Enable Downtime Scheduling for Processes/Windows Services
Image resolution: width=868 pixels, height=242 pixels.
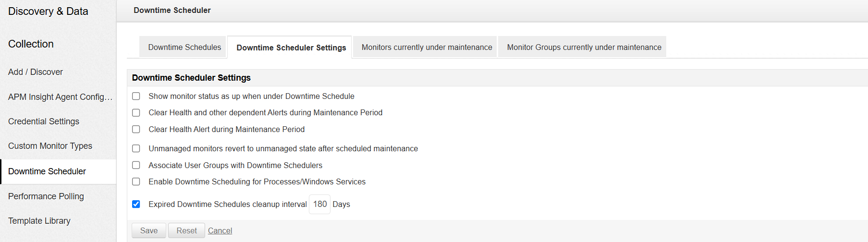[136, 181]
